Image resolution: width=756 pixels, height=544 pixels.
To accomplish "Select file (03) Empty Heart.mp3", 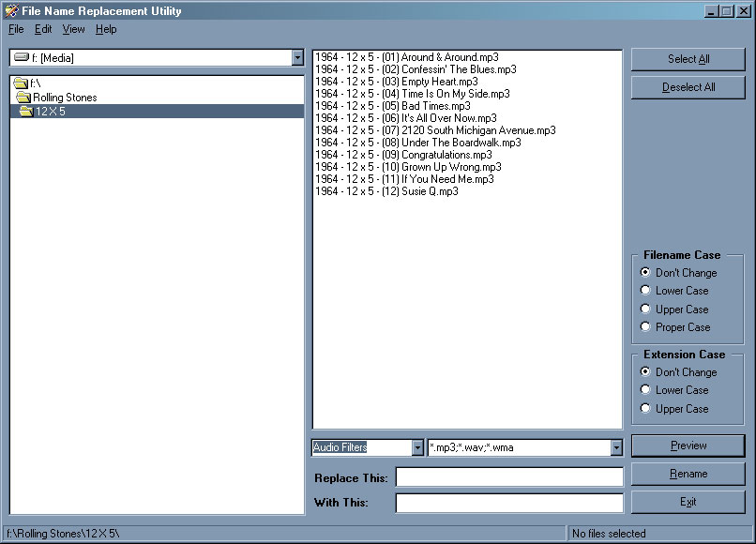I will coord(397,82).
